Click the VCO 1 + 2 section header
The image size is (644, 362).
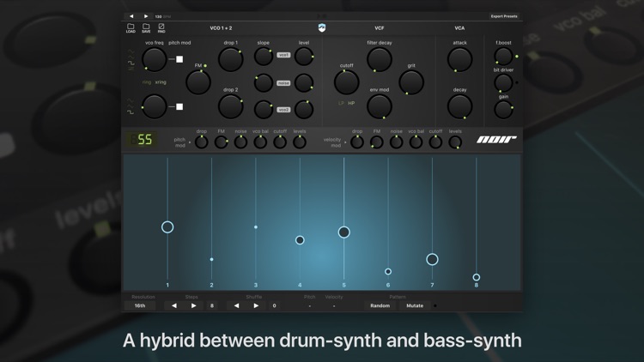221,28
